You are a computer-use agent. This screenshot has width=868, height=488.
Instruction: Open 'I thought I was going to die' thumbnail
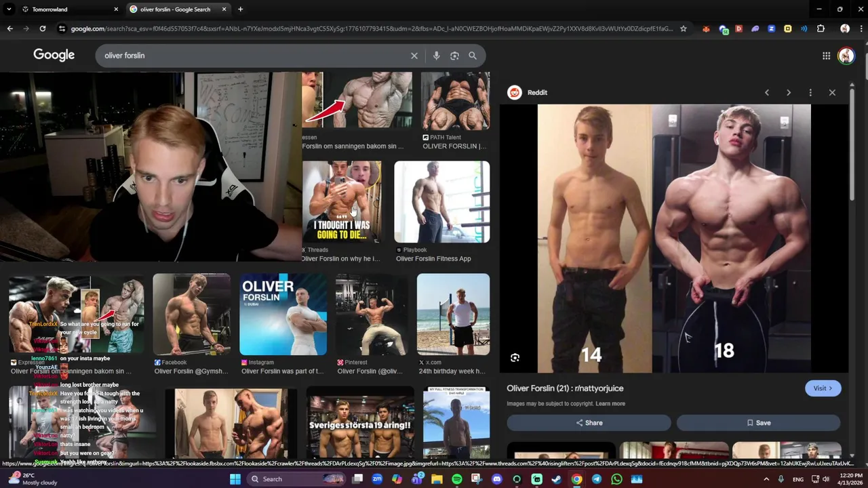tap(342, 202)
